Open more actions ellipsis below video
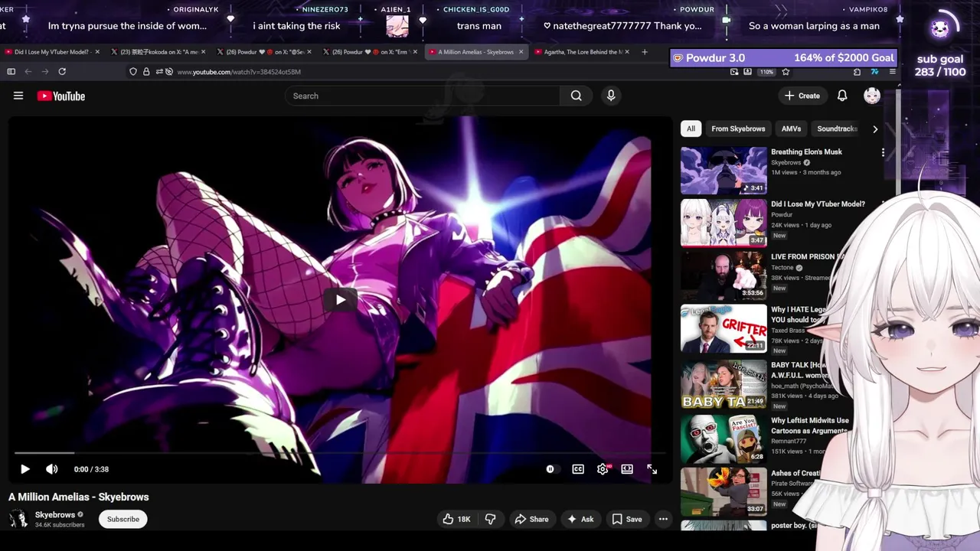 coord(663,519)
